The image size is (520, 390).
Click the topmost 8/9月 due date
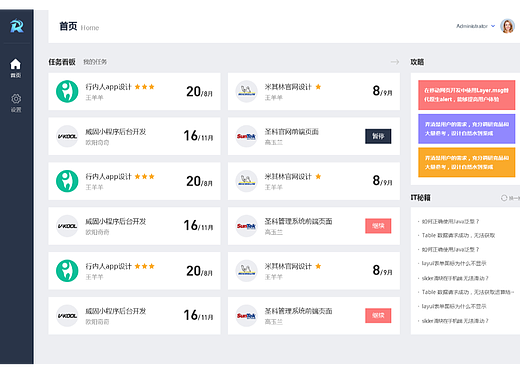point(382,91)
